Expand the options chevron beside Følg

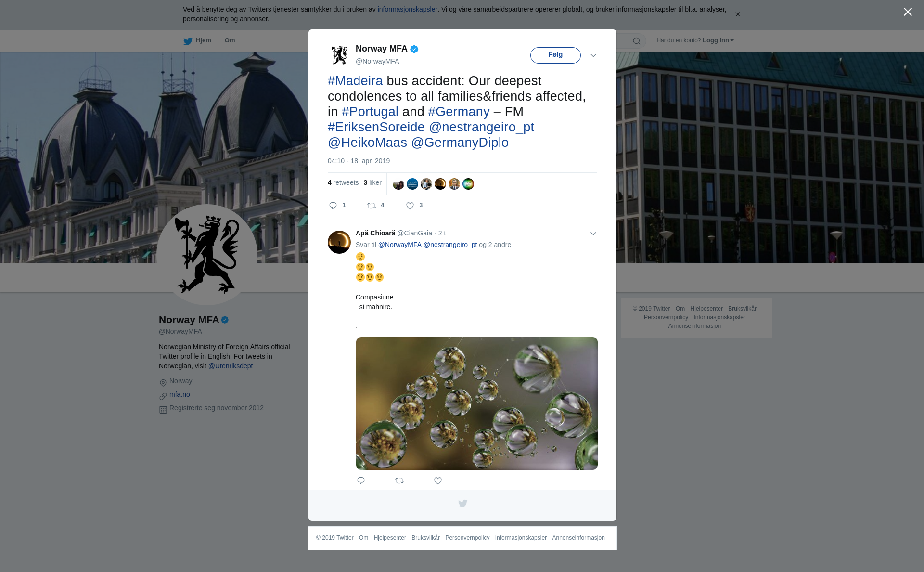(x=593, y=55)
